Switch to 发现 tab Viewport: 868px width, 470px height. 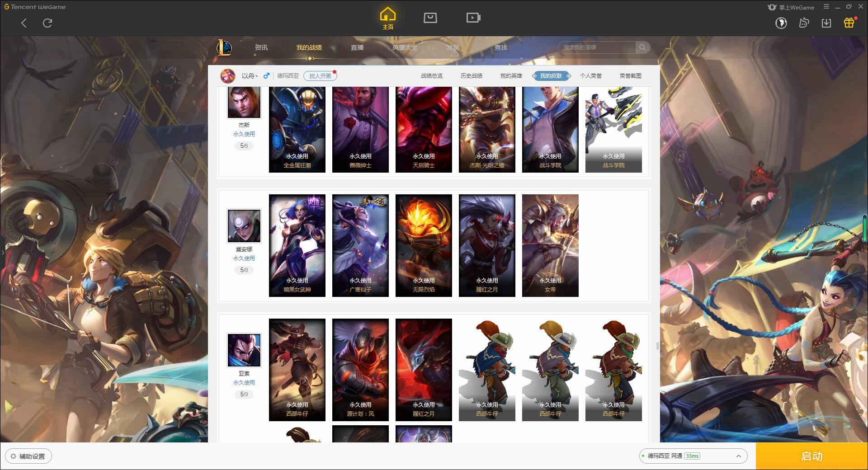tap(453, 47)
